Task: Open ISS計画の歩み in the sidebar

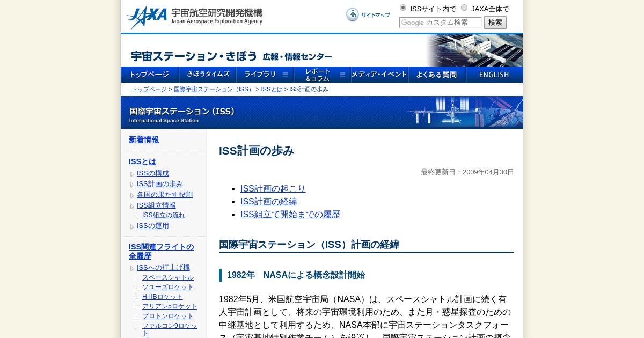Action: point(160,184)
